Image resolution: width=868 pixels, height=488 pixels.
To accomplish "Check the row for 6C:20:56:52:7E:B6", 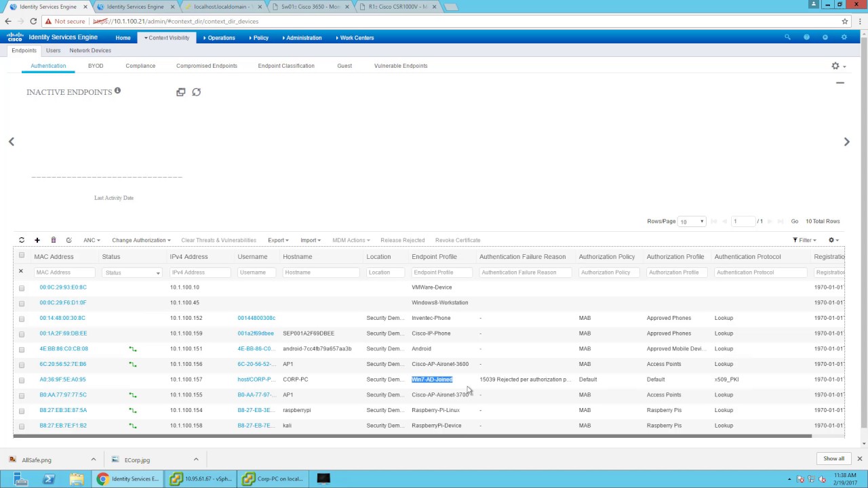I will [x=22, y=365].
